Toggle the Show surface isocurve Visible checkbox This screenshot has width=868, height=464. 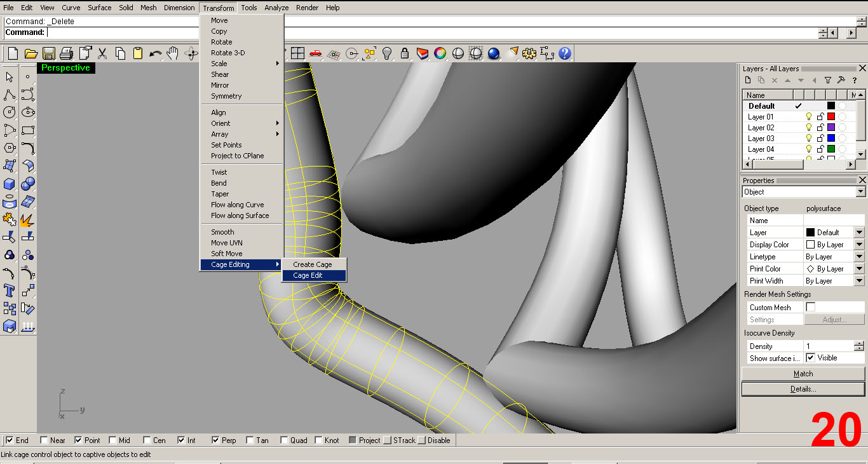coord(810,358)
